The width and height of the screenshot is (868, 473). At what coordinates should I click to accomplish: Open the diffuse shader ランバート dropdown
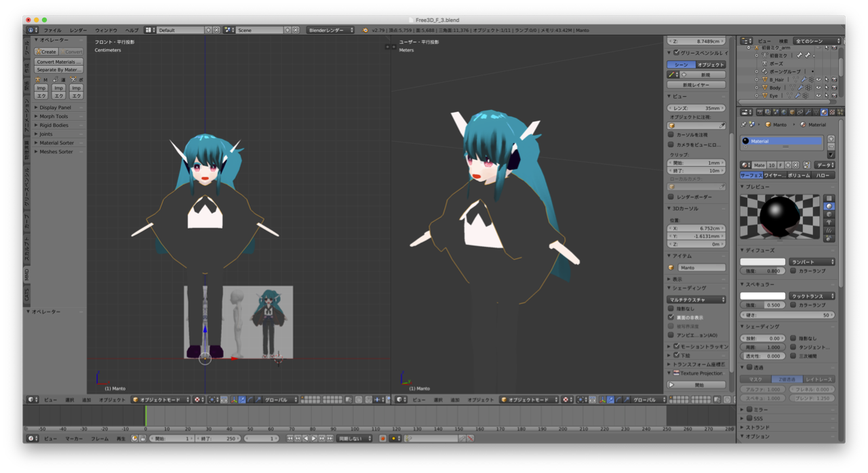(812, 262)
